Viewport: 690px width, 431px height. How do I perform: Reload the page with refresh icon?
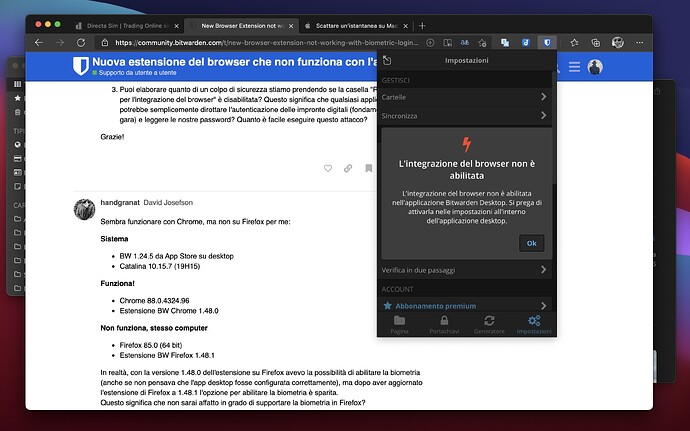tap(81, 43)
